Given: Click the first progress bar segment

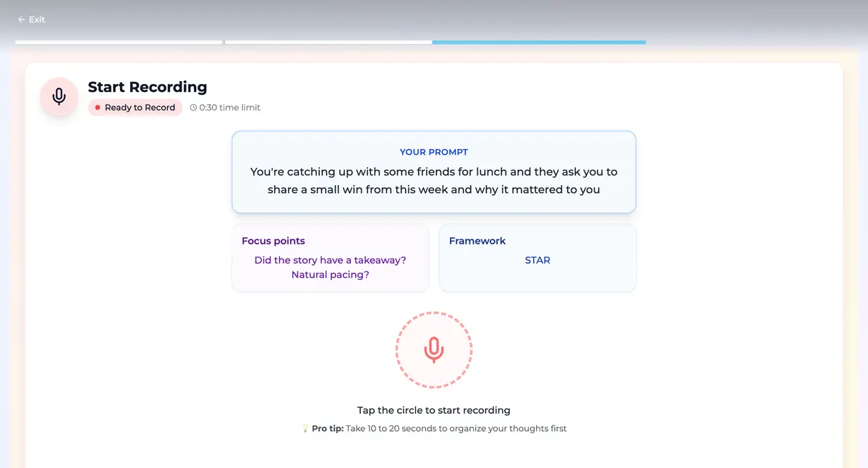Looking at the screenshot, I should click(x=119, y=42).
